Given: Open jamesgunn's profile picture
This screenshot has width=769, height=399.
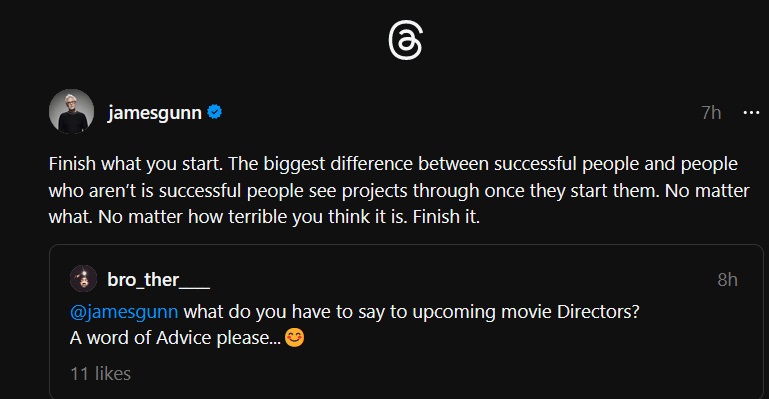Looking at the screenshot, I should (x=72, y=111).
